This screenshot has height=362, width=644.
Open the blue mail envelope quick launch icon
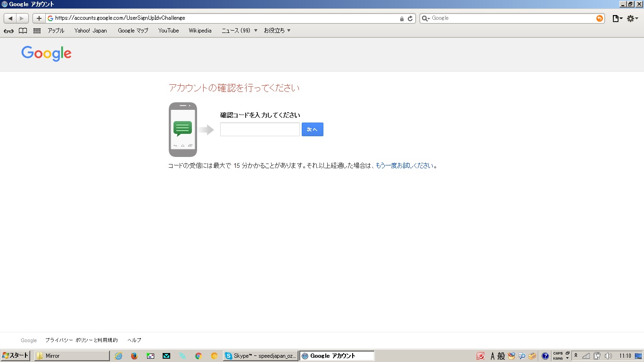coord(166,356)
